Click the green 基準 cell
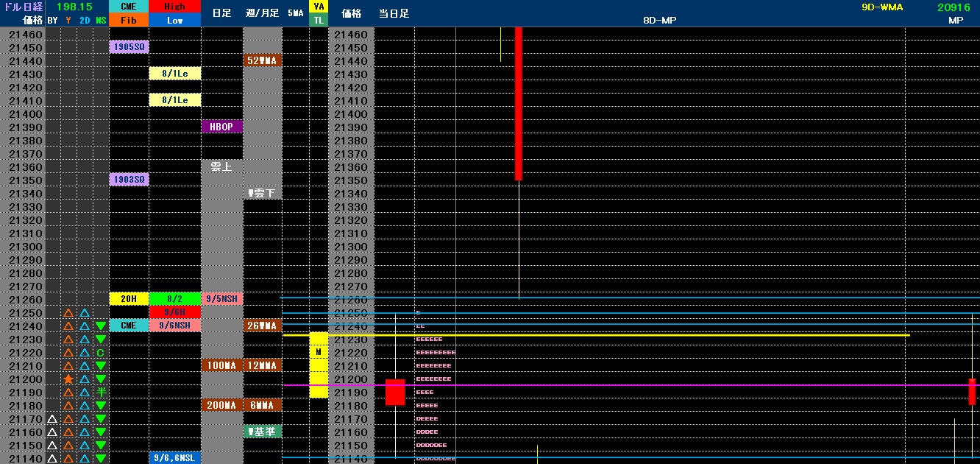The image size is (980, 464). (x=262, y=432)
